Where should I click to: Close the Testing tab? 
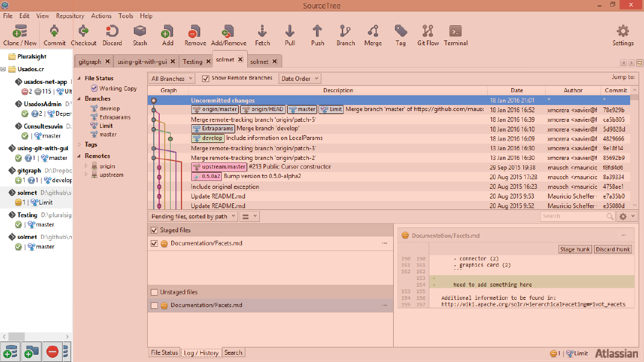point(208,62)
